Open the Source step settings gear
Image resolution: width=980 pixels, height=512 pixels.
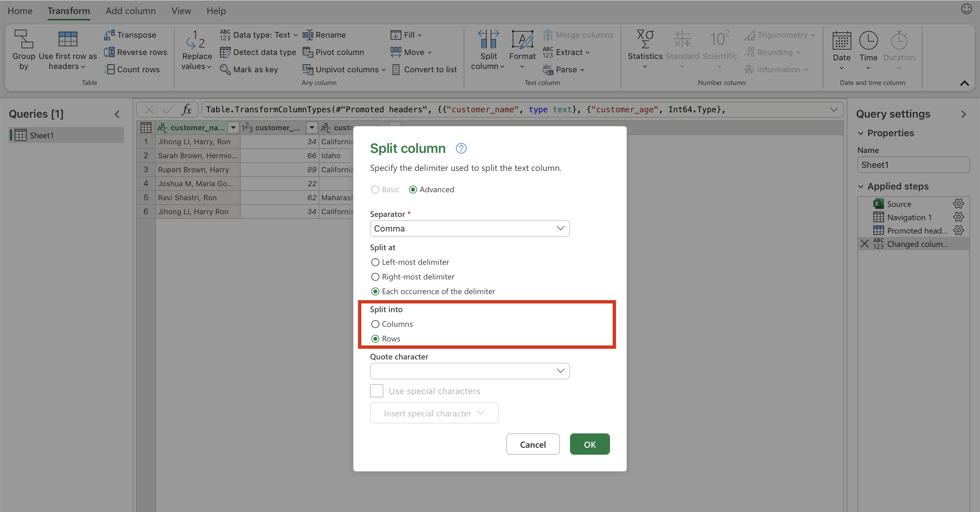click(x=958, y=204)
